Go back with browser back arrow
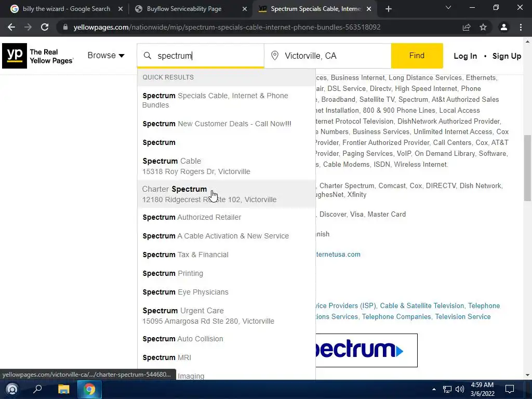 point(11,27)
